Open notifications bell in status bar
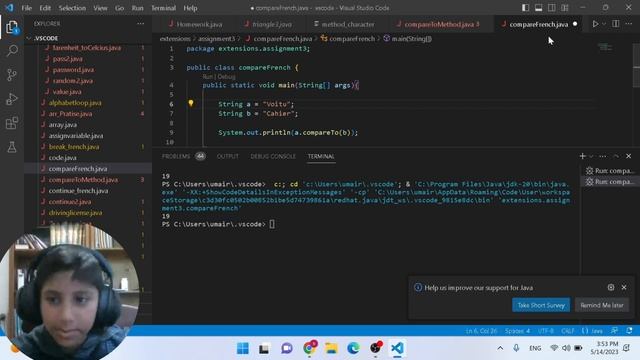The image size is (640, 360). point(629,331)
